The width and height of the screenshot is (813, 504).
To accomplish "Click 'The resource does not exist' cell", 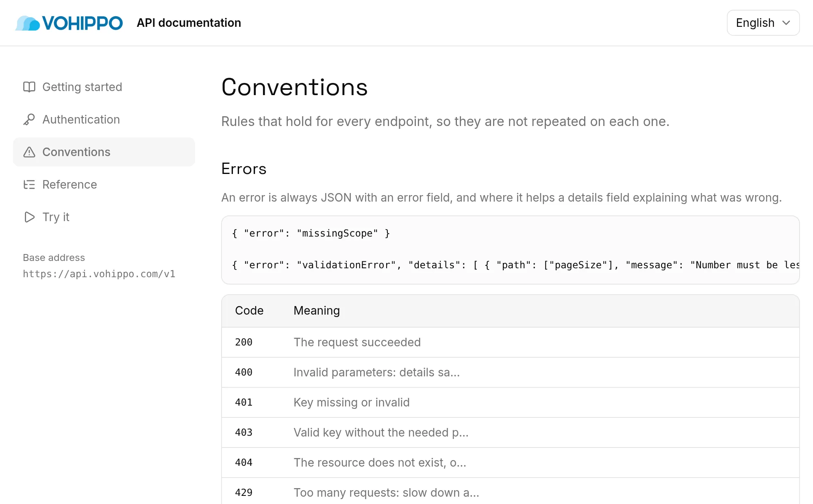I will 380,463.
